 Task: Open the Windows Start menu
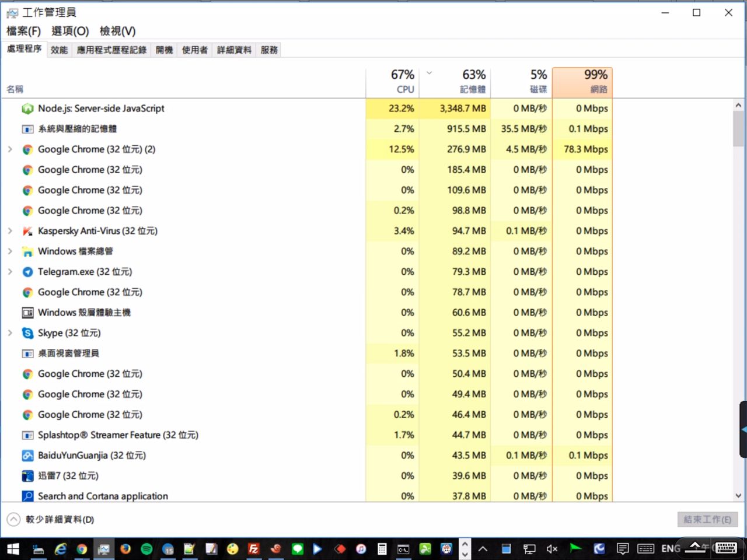point(13,549)
